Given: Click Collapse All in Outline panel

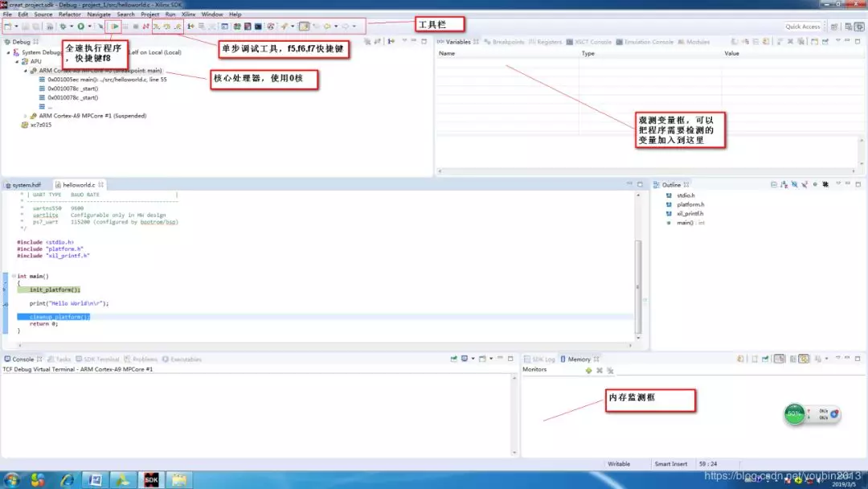Looking at the screenshot, I should [773, 184].
